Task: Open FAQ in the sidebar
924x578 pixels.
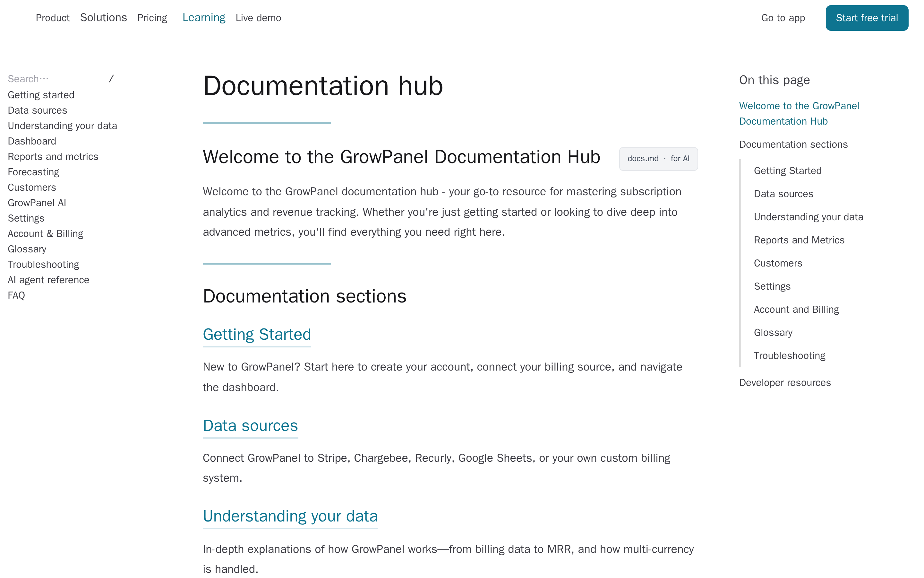Action: pos(16,295)
